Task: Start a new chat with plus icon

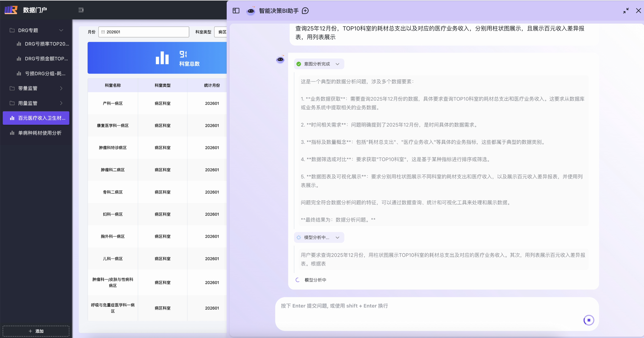Action: click(305, 11)
